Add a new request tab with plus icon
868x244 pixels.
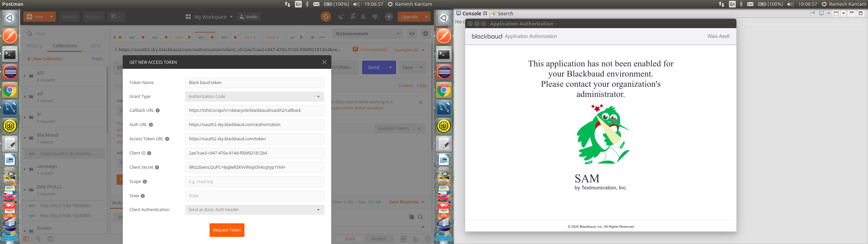[x=312, y=37]
